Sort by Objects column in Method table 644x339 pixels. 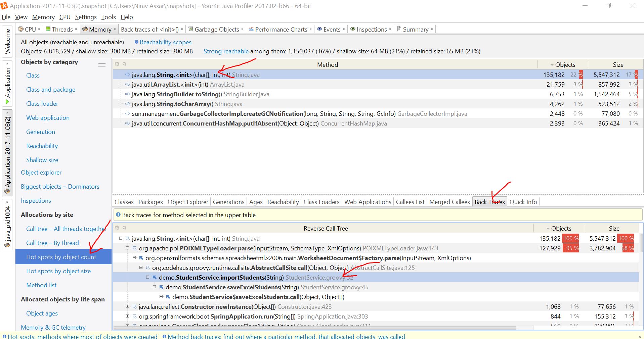[563, 64]
